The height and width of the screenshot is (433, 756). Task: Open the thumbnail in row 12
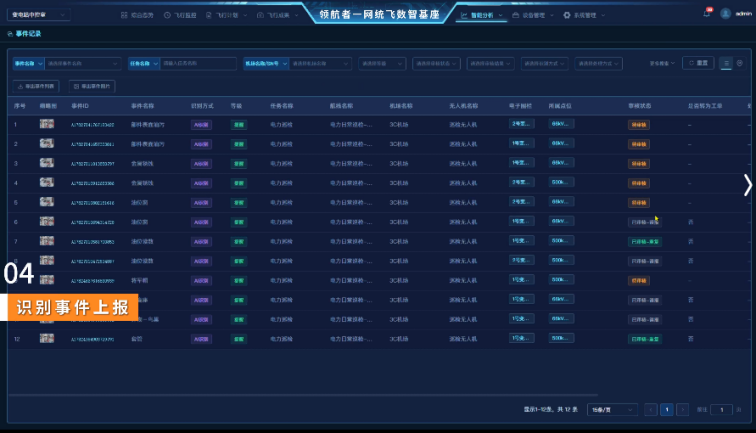point(47,338)
